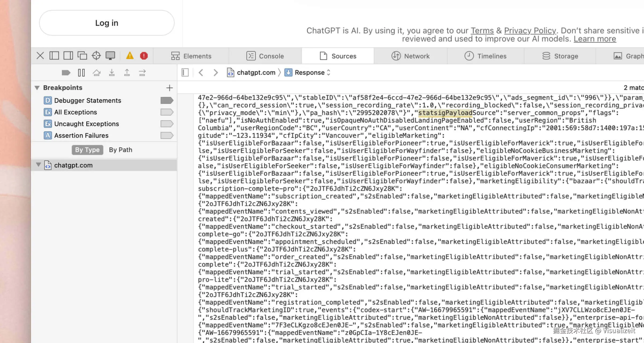This screenshot has width=644, height=343.
Task: Select chatgpt.com in path bar
Action: [251, 73]
